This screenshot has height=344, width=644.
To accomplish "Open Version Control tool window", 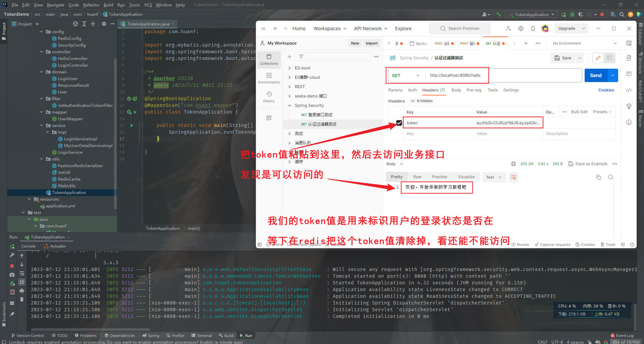I will (27, 335).
